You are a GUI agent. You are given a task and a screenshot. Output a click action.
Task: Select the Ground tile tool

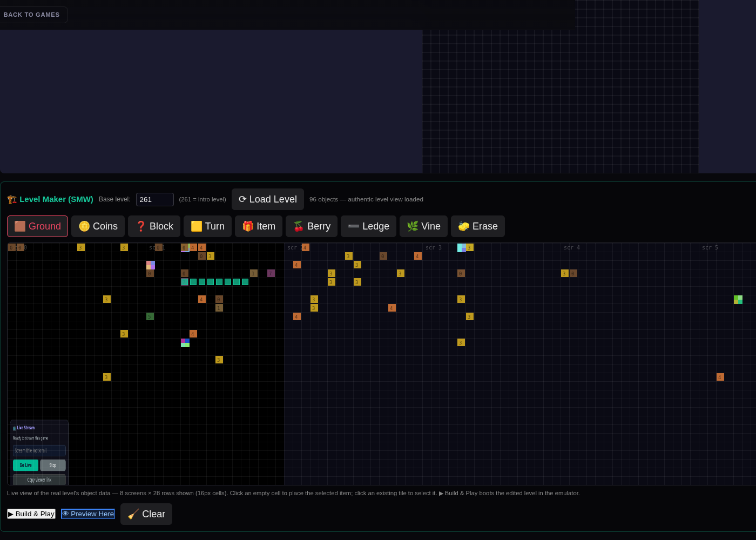click(x=37, y=226)
